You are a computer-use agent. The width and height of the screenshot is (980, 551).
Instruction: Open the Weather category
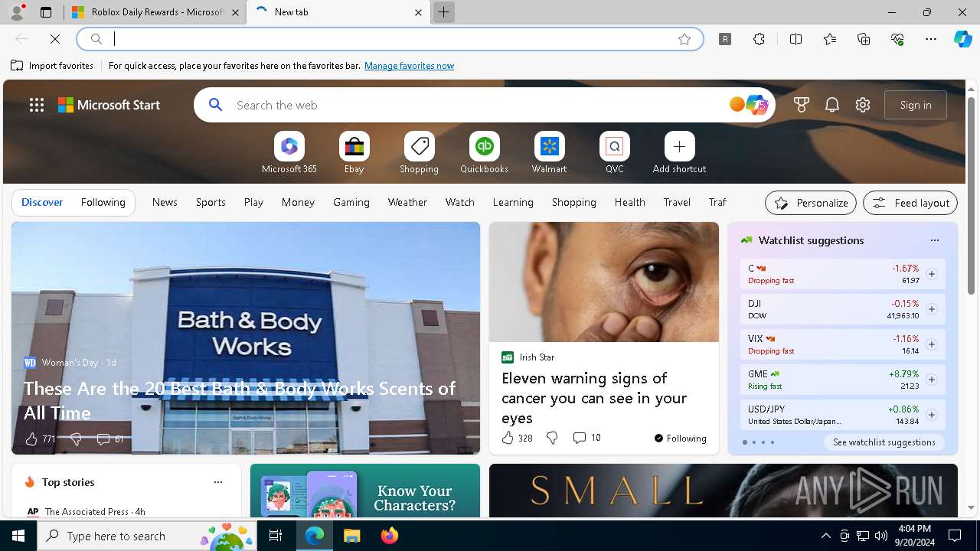coord(407,202)
